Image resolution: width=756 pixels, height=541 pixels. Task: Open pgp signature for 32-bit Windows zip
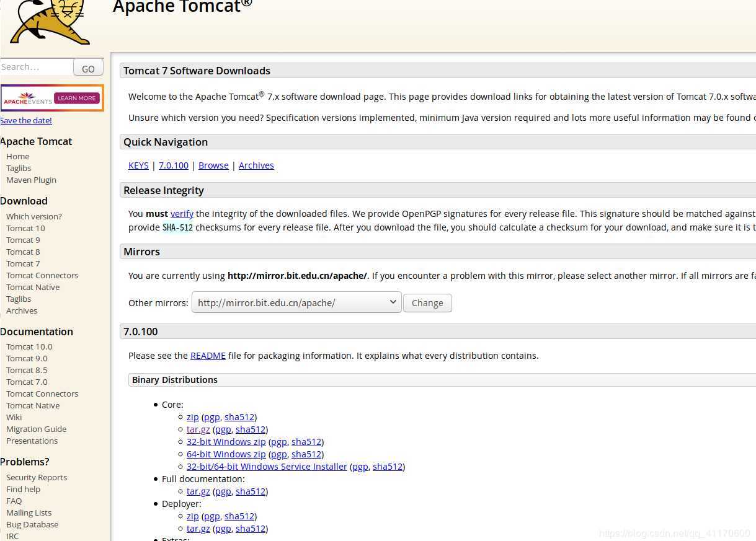279,442
